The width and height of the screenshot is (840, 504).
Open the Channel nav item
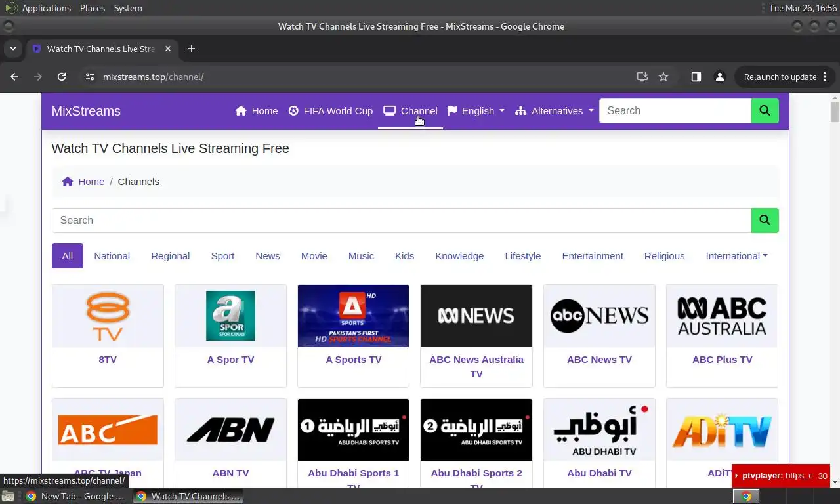(411, 111)
